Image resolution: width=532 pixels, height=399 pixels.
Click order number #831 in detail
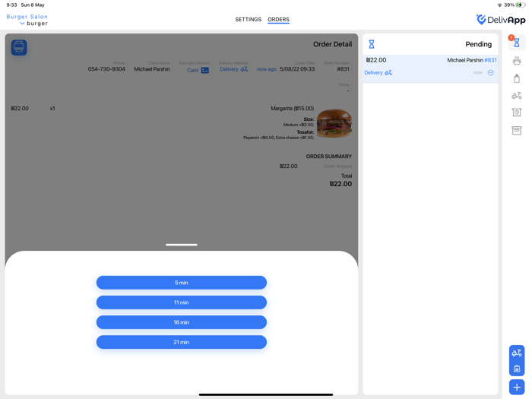click(x=343, y=69)
